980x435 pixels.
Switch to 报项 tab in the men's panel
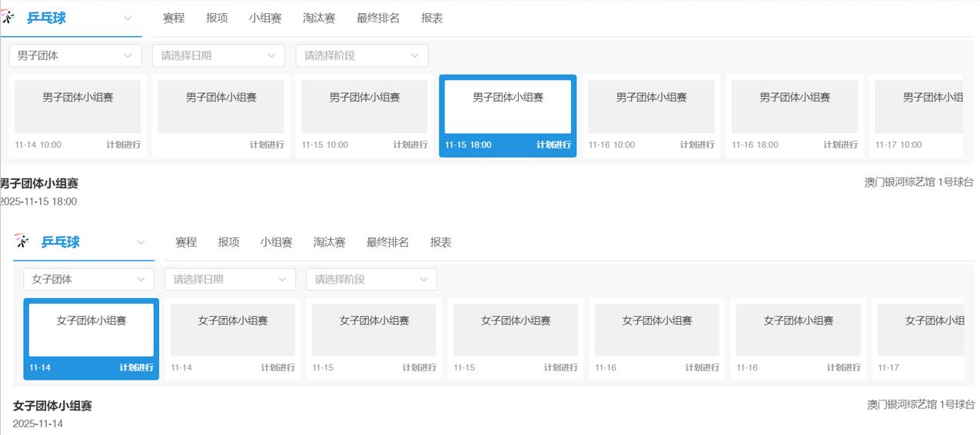217,18
